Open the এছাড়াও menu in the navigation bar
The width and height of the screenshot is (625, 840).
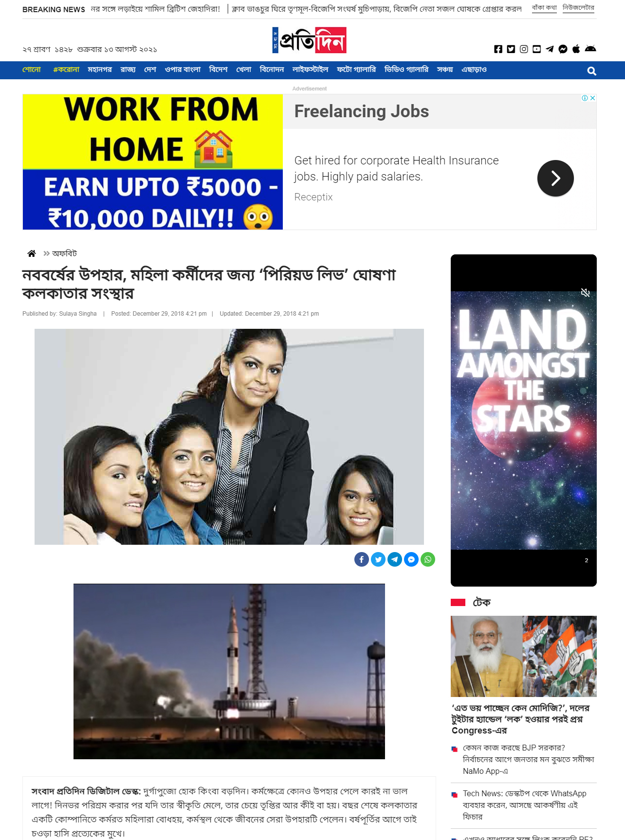tap(474, 70)
